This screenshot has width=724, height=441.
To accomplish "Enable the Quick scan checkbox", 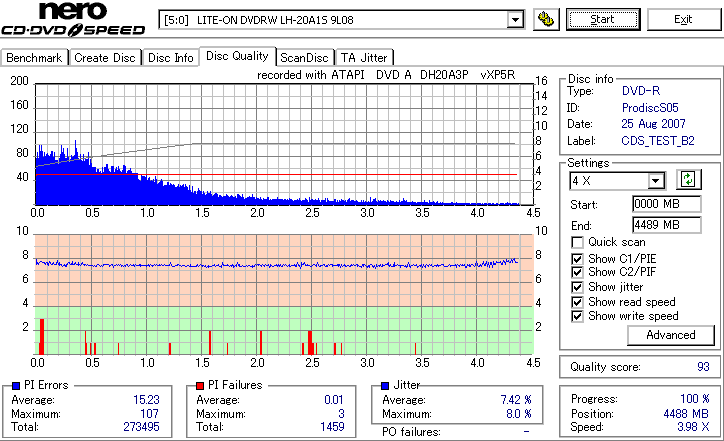I will pyautogui.click(x=577, y=242).
